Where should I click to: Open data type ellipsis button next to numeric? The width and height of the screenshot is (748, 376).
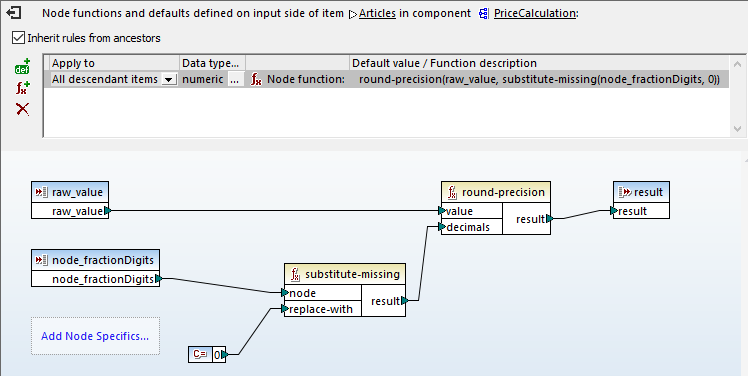point(234,80)
